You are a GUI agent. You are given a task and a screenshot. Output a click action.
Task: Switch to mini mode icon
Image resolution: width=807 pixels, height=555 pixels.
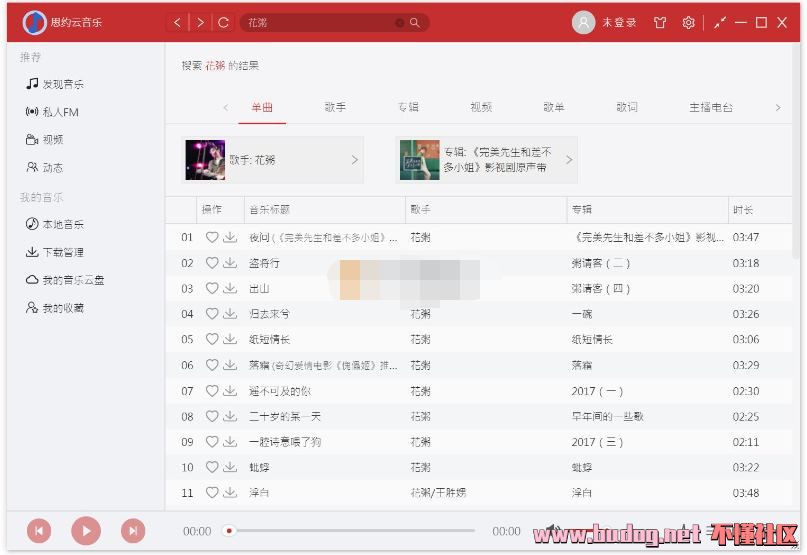click(x=718, y=22)
